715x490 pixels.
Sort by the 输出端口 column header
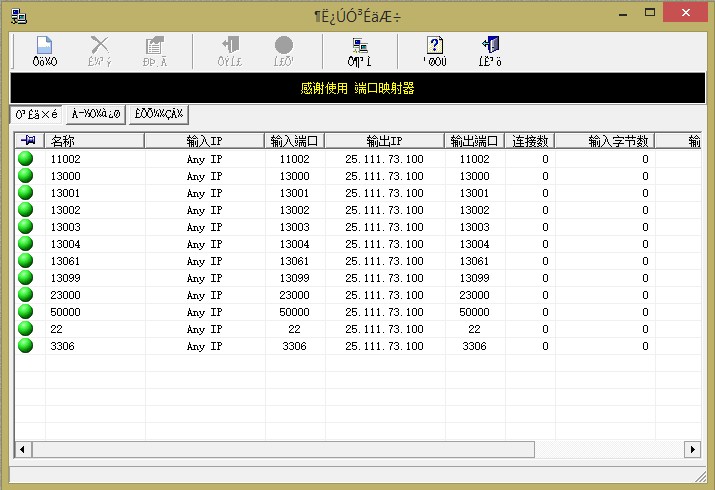474,141
